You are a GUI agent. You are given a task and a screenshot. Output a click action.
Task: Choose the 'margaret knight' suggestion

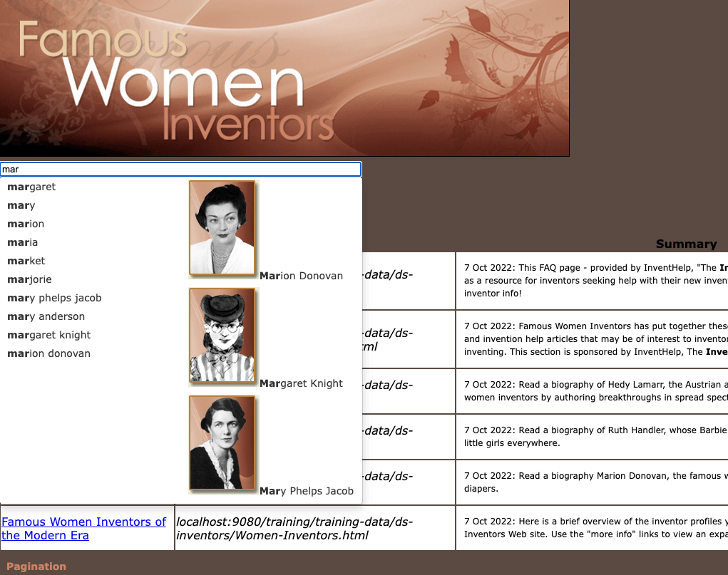[x=49, y=335]
